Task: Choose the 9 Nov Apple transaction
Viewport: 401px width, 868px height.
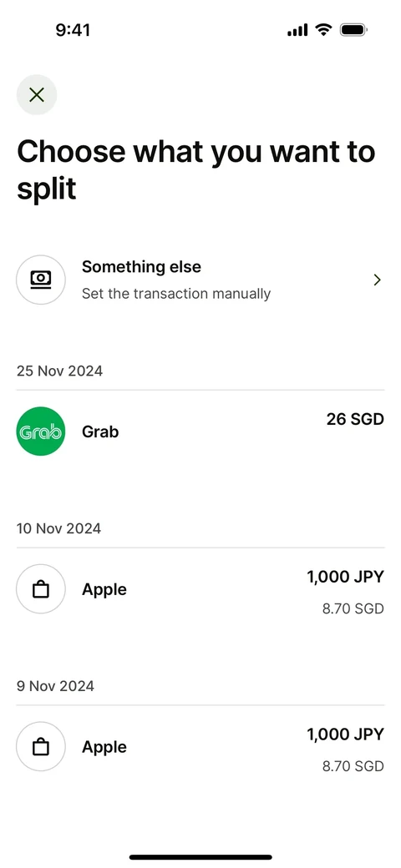Action: 200,746
